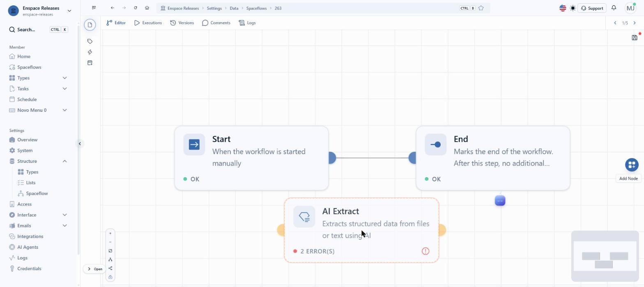Screen dimensions: 644x287
Task: Open the tags panel icon
Action: click(x=90, y=41)
